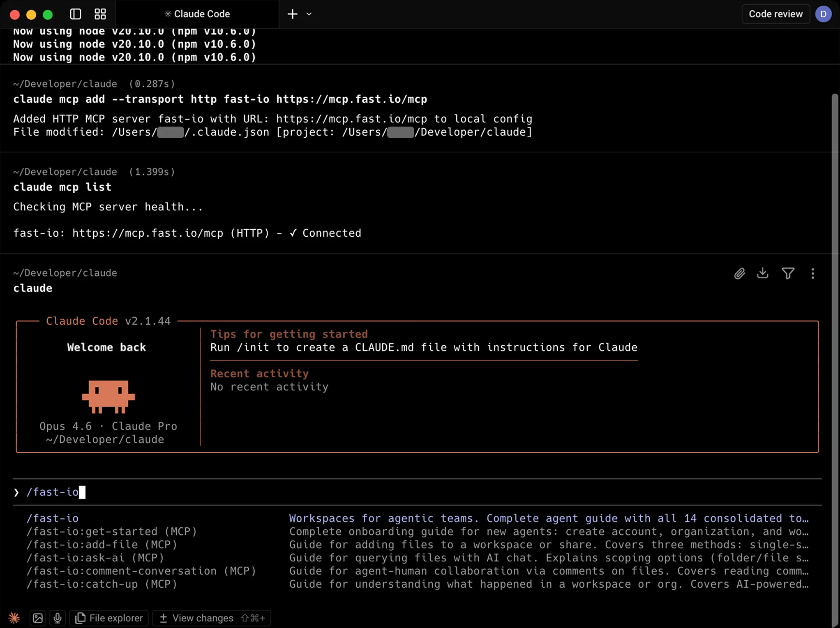Open the block three-dot more menu

tap(812, 274)
